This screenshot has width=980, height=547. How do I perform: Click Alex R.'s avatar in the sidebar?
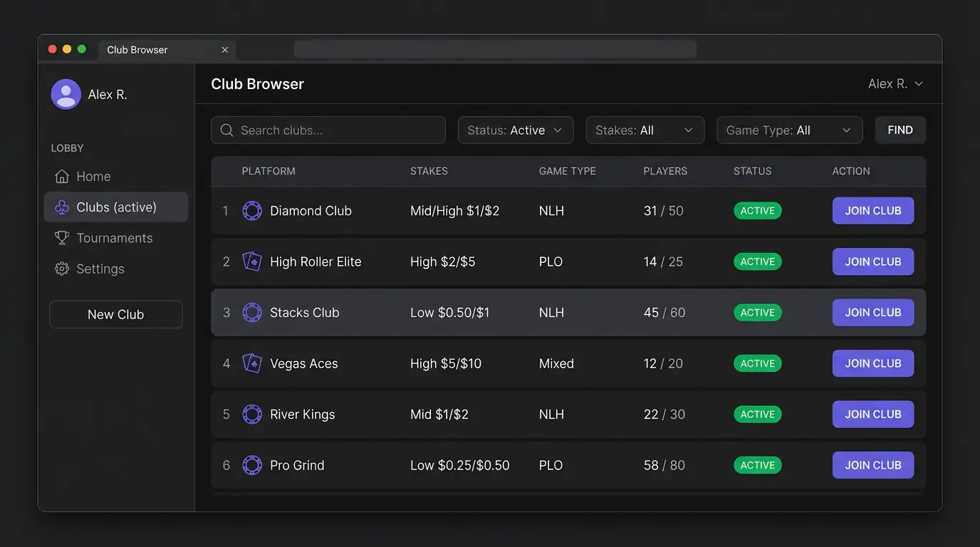[66, 93]
